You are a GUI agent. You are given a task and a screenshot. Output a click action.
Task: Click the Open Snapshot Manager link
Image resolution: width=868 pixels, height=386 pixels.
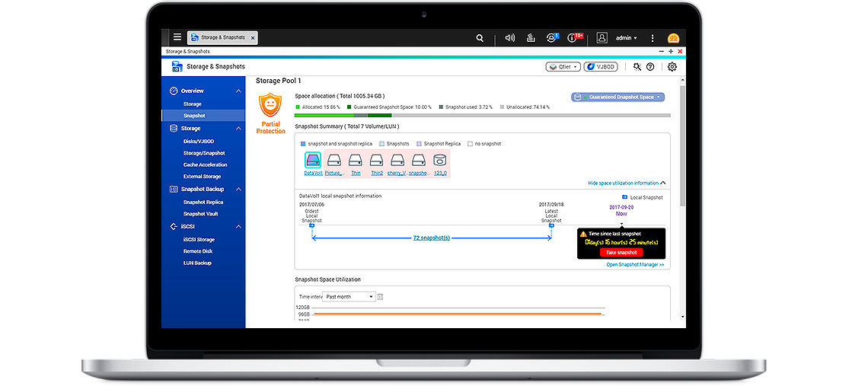pos(635,265)
